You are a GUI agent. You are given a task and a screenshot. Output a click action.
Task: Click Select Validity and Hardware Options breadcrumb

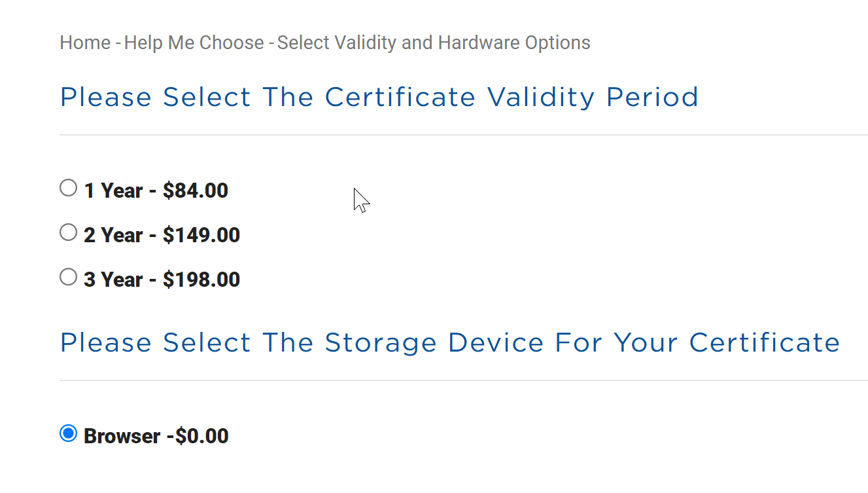coord(434,43)
